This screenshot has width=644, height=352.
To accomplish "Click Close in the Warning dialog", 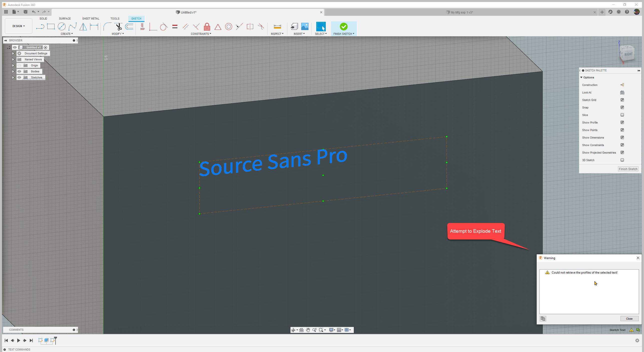I will coord(629,319).
